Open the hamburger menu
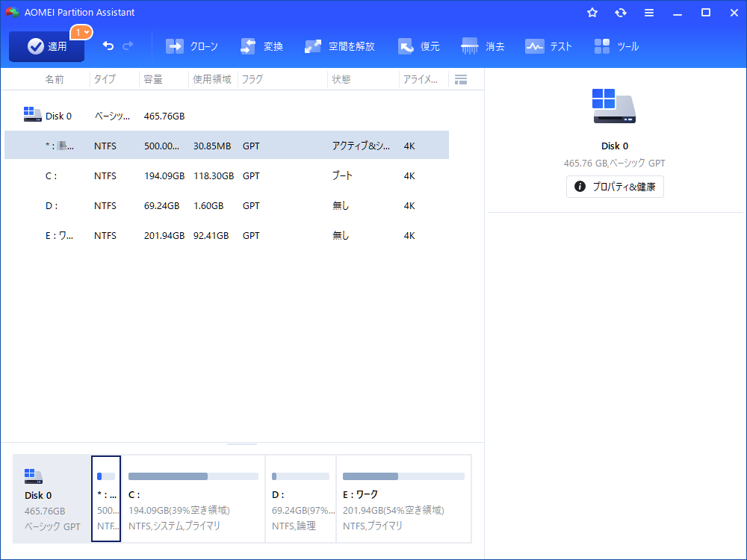Screen dimensions: 747x560 click(x=648, y=12)
